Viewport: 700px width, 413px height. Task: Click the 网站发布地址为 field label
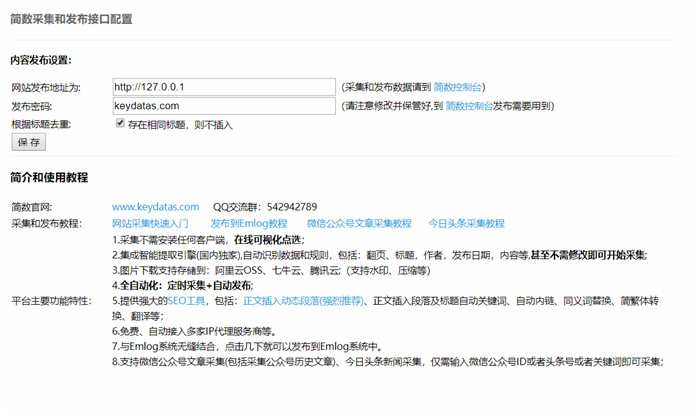(x=45, y=88)
